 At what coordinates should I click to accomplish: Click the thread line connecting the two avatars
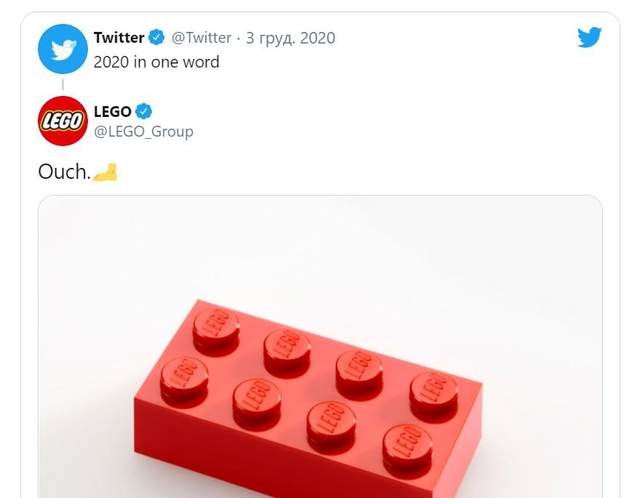pos(62,85)
